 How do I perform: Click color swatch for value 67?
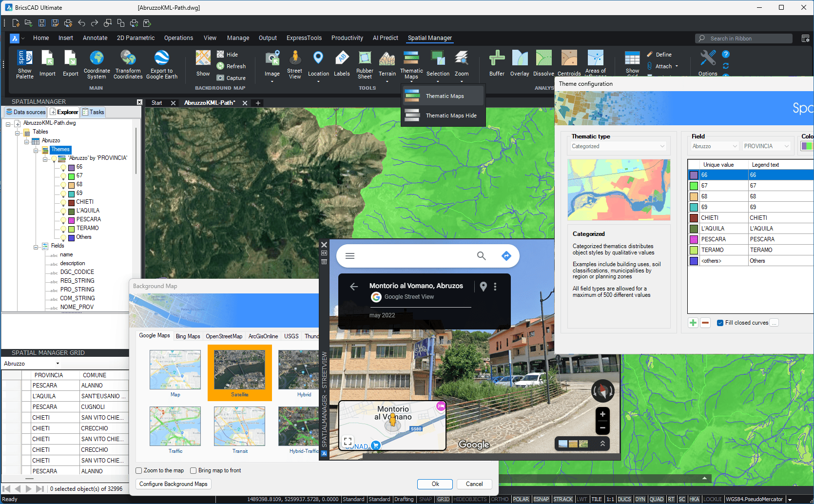tap(694, 186)
